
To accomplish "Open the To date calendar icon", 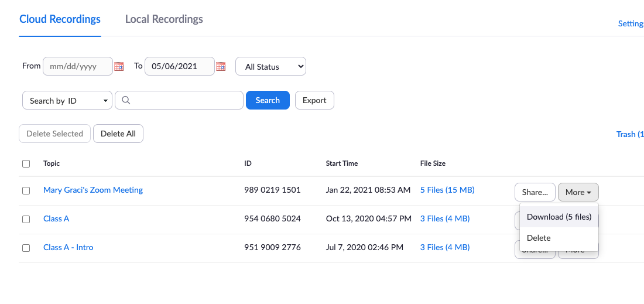I will coord(221,67).
